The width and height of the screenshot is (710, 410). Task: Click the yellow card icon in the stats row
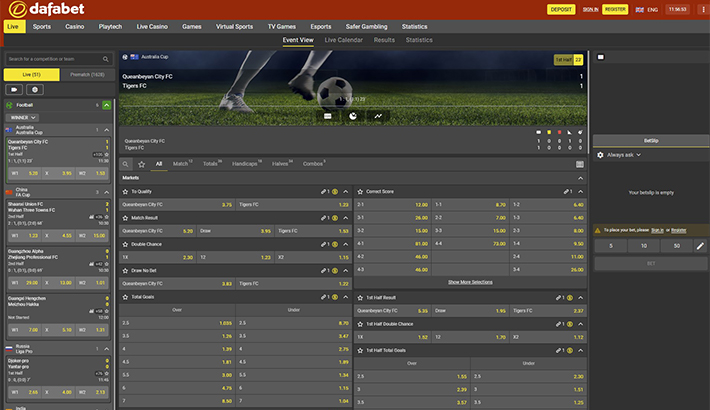[x=549, y=132]
